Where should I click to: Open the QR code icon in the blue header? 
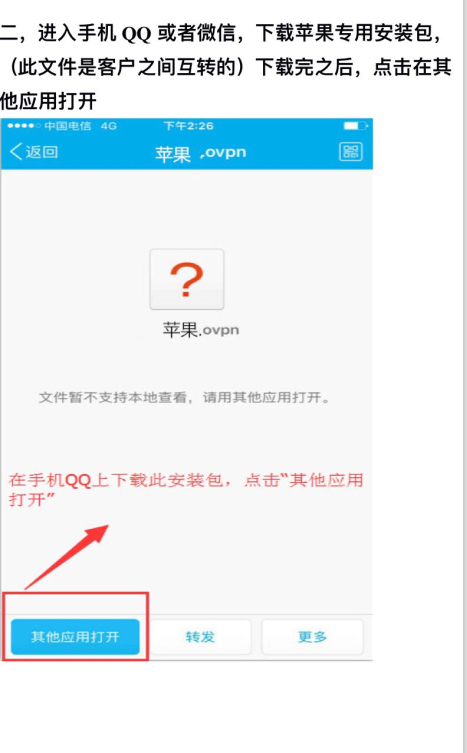pyautogui.click(x=351, y=152)
